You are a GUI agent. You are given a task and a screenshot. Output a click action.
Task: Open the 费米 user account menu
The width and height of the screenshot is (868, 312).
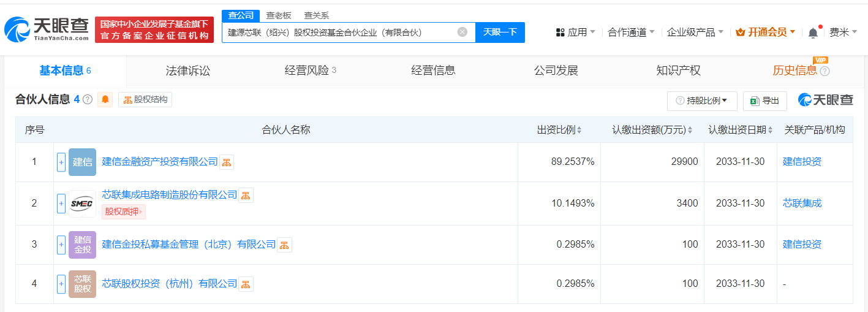(x=843, y=32)
